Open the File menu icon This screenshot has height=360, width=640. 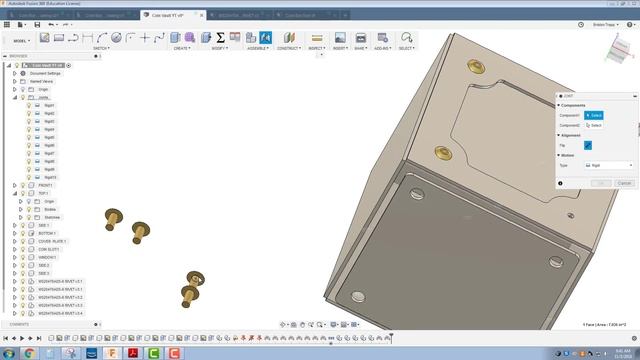pos(20,25)
